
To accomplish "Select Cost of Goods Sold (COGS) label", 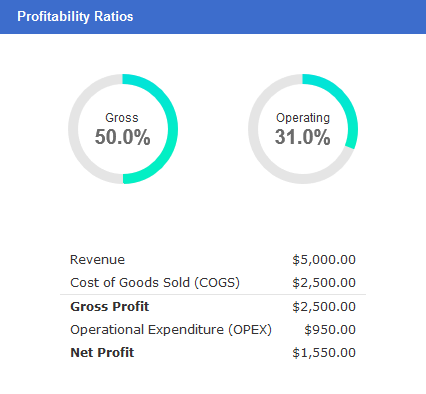I will tap(155, 283).
